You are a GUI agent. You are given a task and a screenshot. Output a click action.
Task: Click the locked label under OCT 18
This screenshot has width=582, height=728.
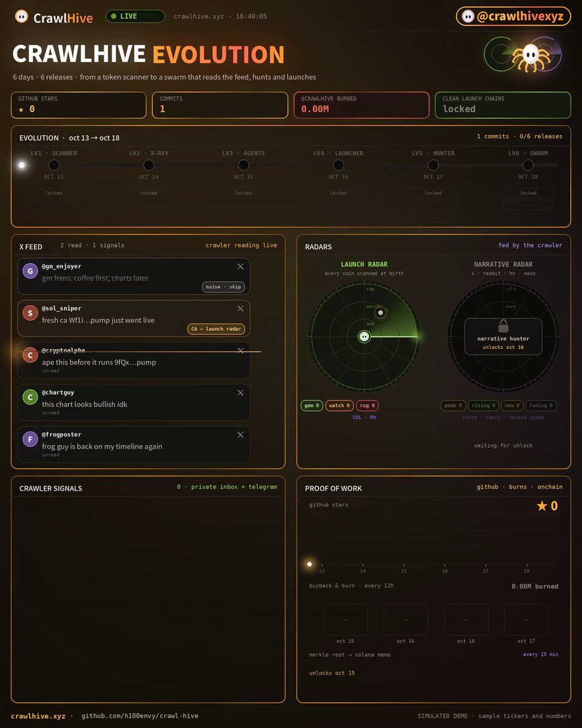click(x=528, y=193)
